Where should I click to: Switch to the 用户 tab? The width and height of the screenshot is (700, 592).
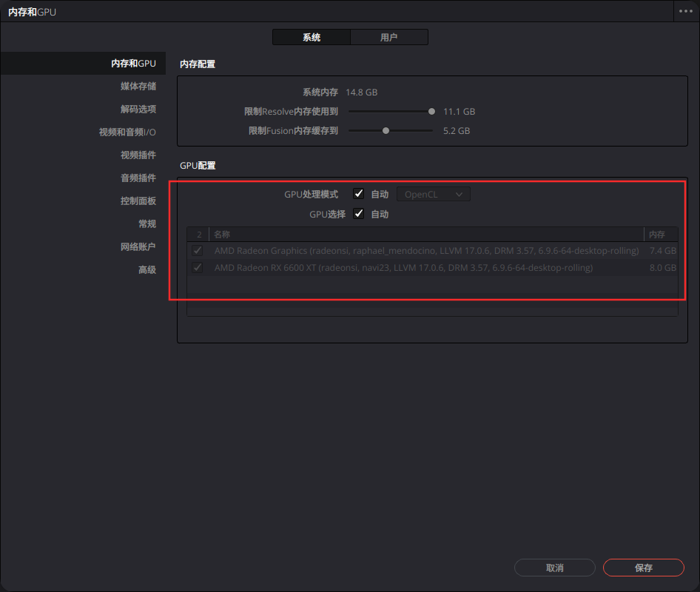(x=388, y=37)
